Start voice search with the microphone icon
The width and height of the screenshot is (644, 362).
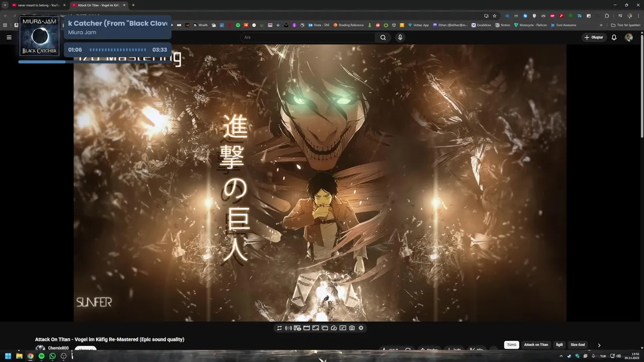pyautogui.click(x=400, y=37)
